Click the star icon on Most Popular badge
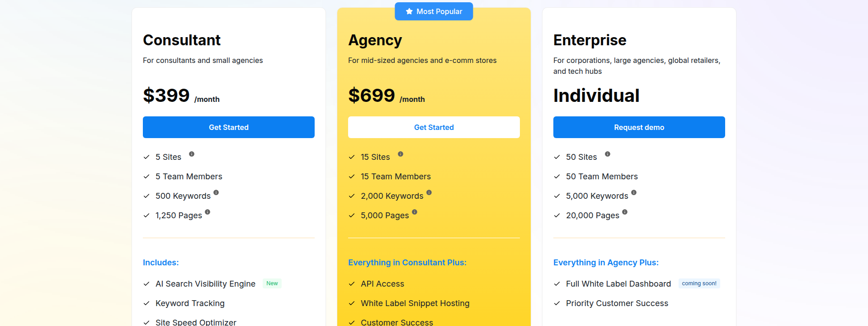Screen dimensions: 868x326 [x=410, y=11]
